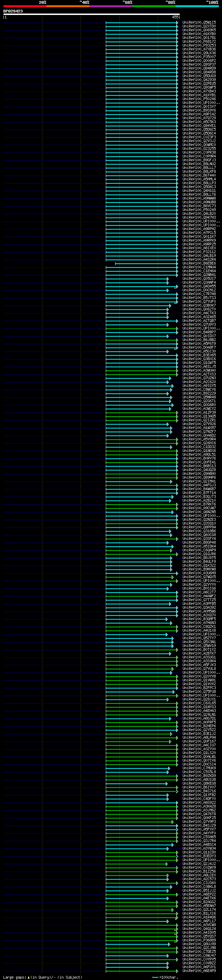Image resolution: width=222 pixels, height=980 pixels.
Task: Select hit label UniRef100_Q4Q124
Action: tap(199, 929)
